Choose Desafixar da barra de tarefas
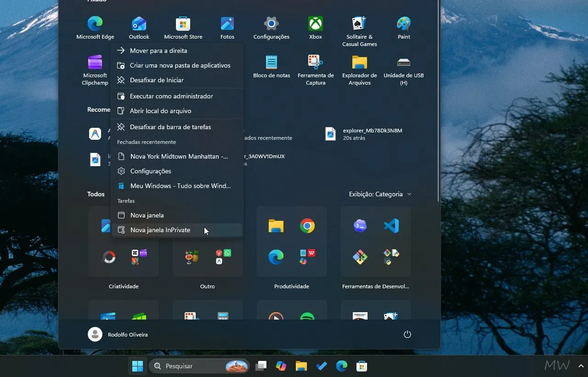The image size is (588, 377). click(x=177, y=127)
